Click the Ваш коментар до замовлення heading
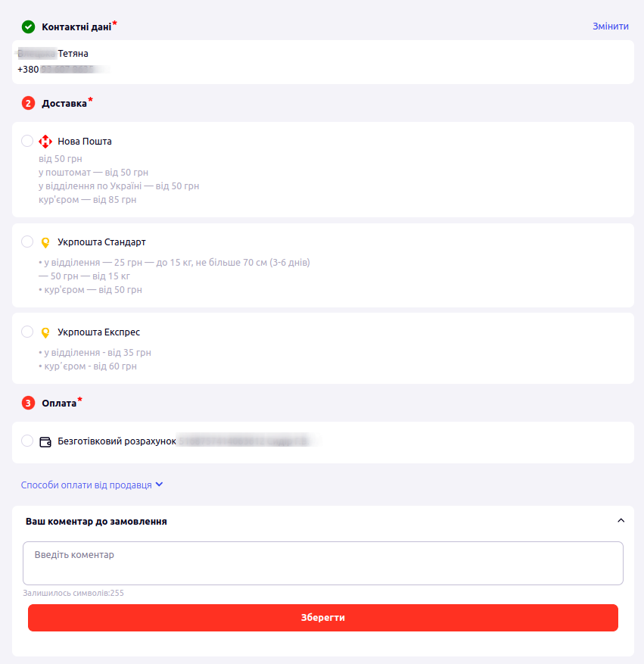Viewport: 644px width, 664px height. pos(96,522)
